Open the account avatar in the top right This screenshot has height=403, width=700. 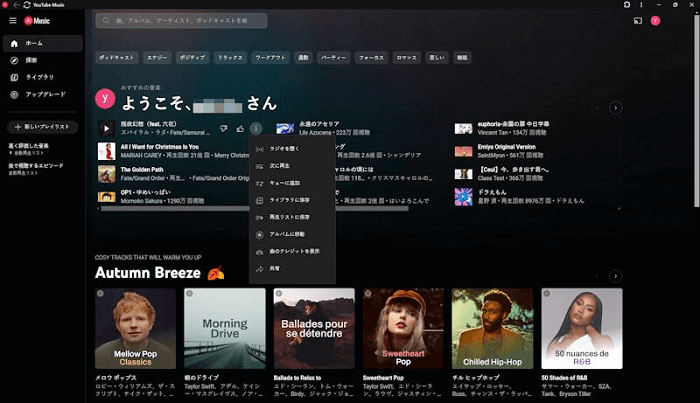tap(655, 21)
